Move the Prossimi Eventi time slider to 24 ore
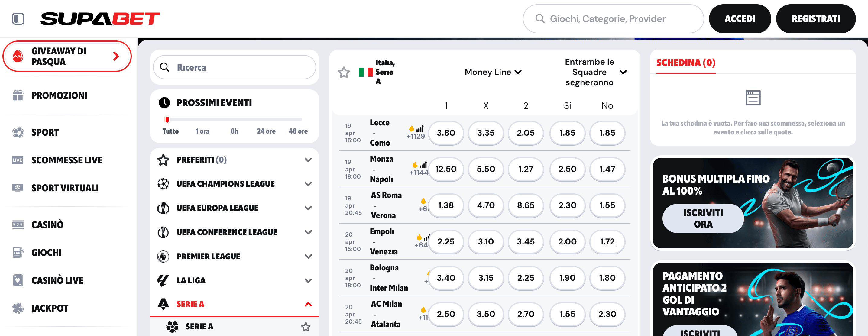Image resolution: width=868 pixels, height=336 pixels. coord(266,119)
